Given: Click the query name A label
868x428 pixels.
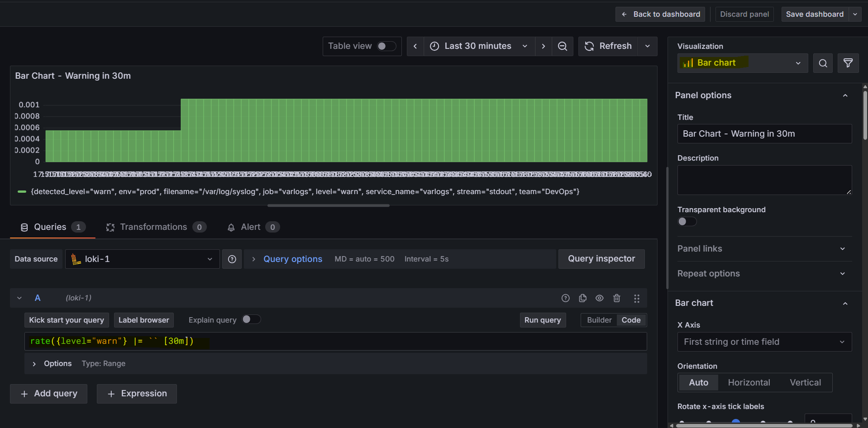Looking at the screenshot, I should (x=38, y=298).
